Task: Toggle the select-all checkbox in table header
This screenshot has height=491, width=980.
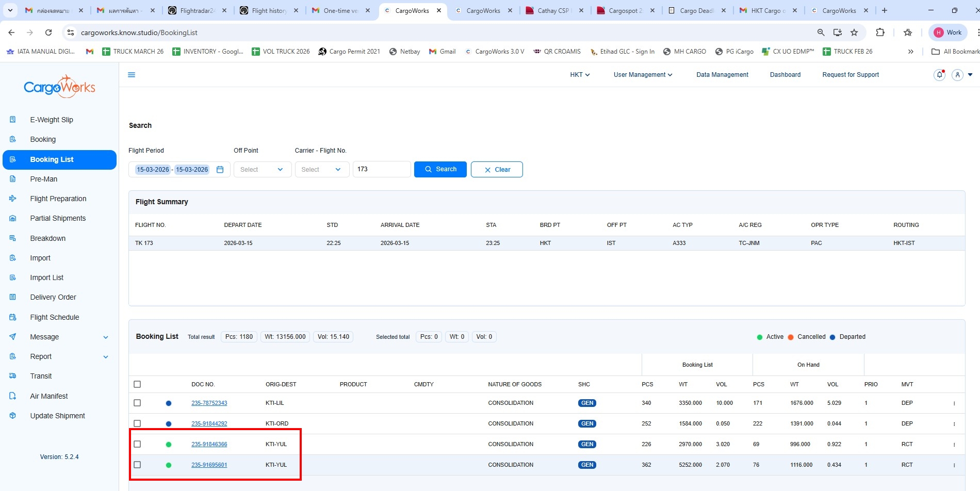Action: 137,384
